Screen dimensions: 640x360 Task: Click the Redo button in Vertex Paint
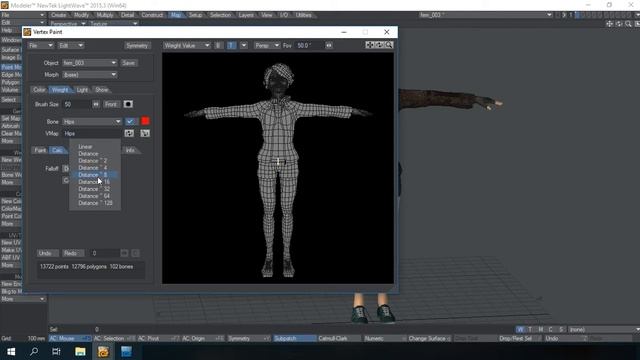pyautogui.click(x=73, y=253)
